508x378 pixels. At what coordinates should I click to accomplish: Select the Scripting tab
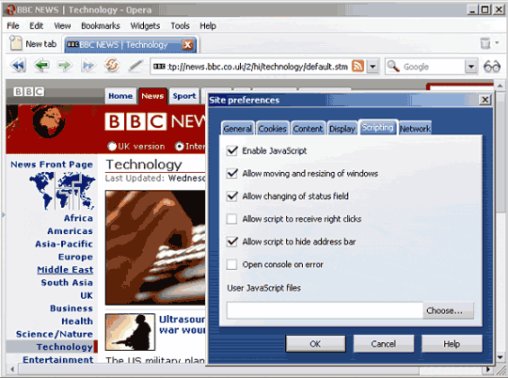click(378, 128)
